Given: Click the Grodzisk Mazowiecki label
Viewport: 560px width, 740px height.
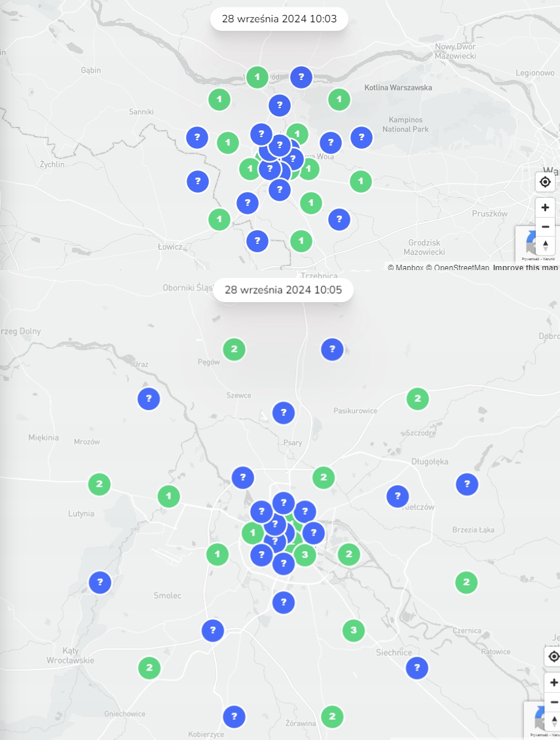Looking at the screenshot, I should (424, 247).
